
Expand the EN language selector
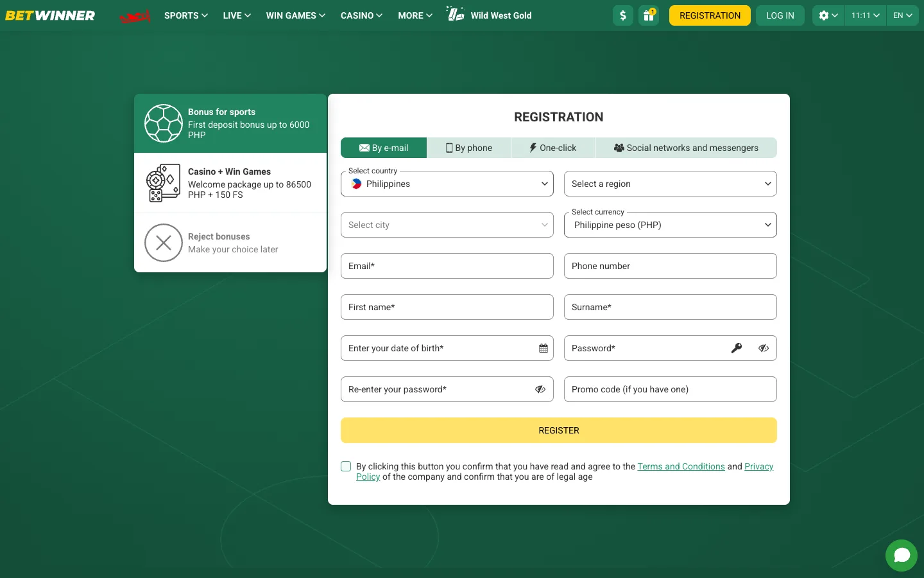(x=902, y=15)
